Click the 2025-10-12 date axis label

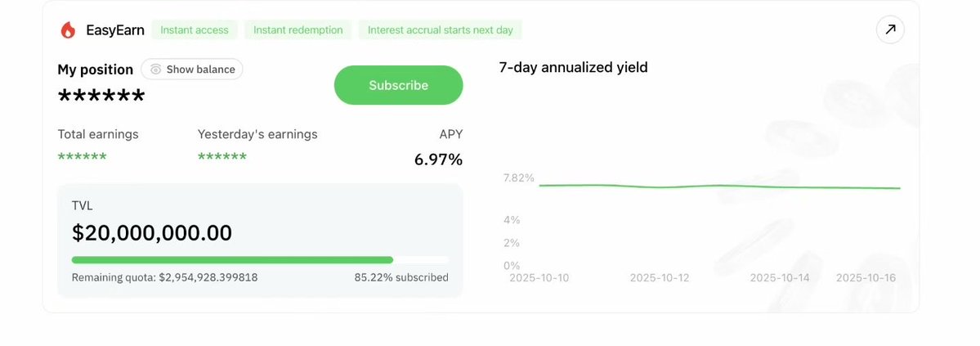(660, 278)
